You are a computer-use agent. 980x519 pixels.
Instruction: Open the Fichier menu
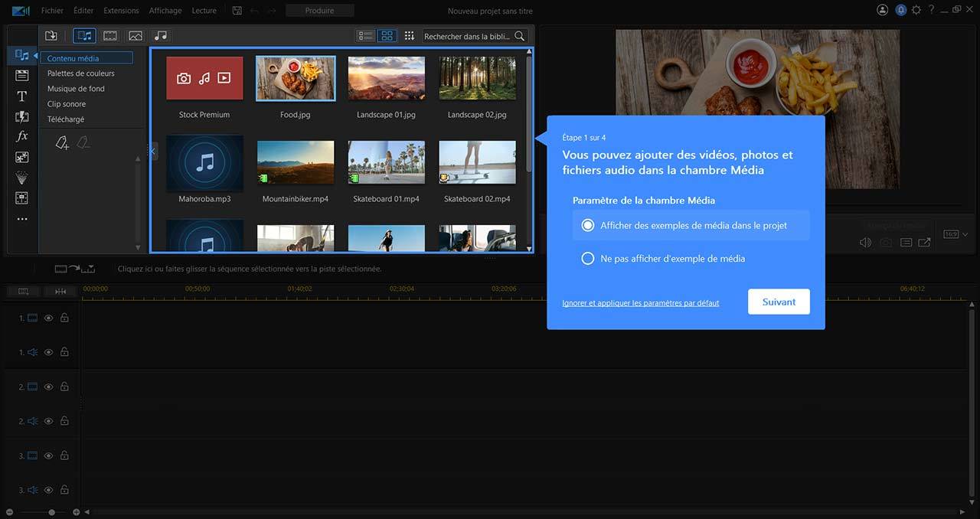pyautogui.click(x=52, y=11)
